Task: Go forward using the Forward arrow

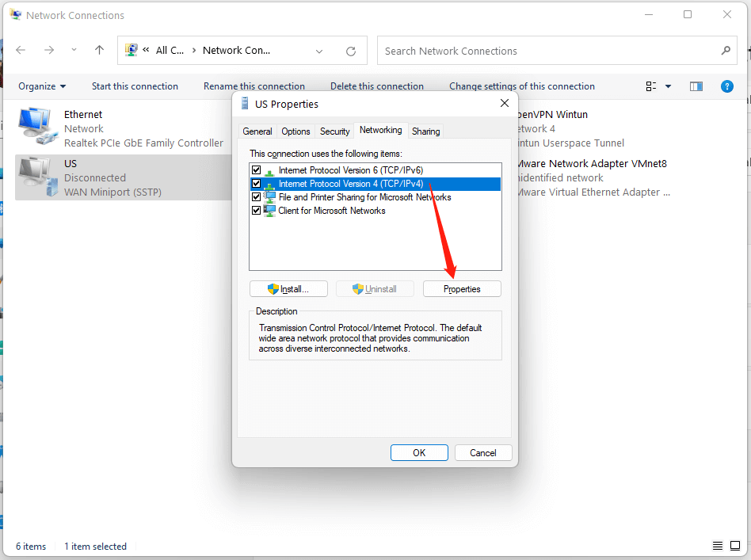Action: tap(49, 51)
